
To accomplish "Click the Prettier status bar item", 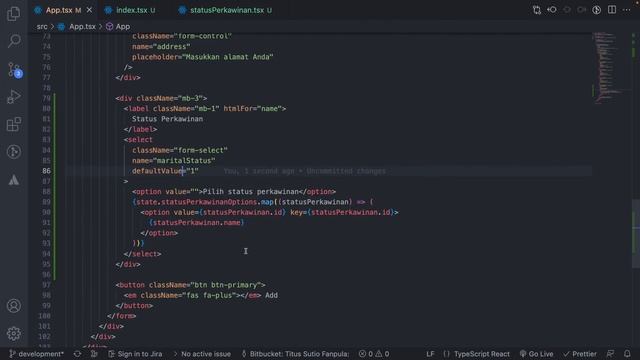I will point(580,354).
